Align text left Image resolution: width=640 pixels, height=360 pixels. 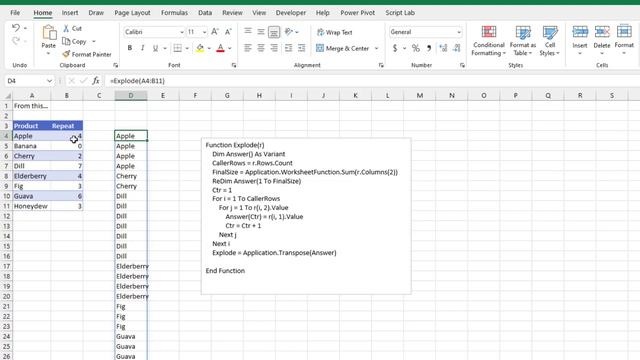pos(248,48)
